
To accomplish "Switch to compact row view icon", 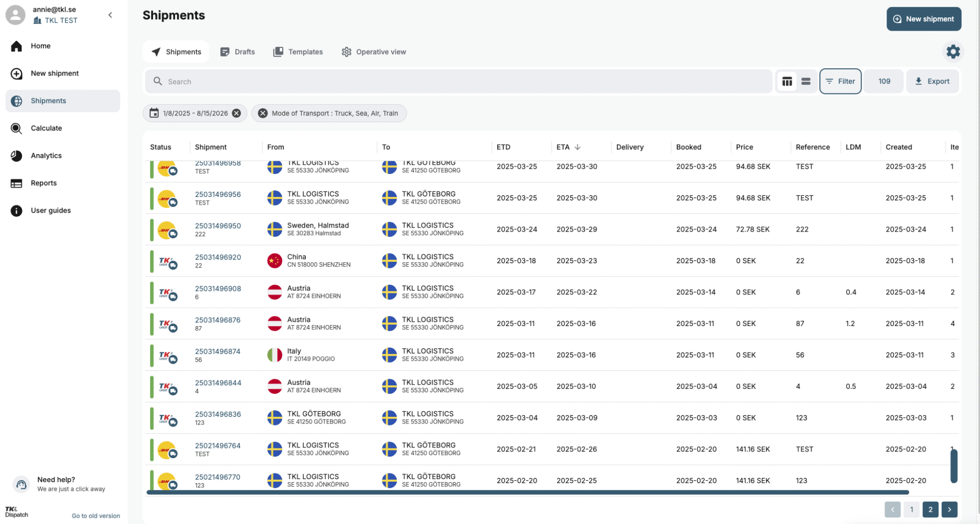I will coord(805,82).
